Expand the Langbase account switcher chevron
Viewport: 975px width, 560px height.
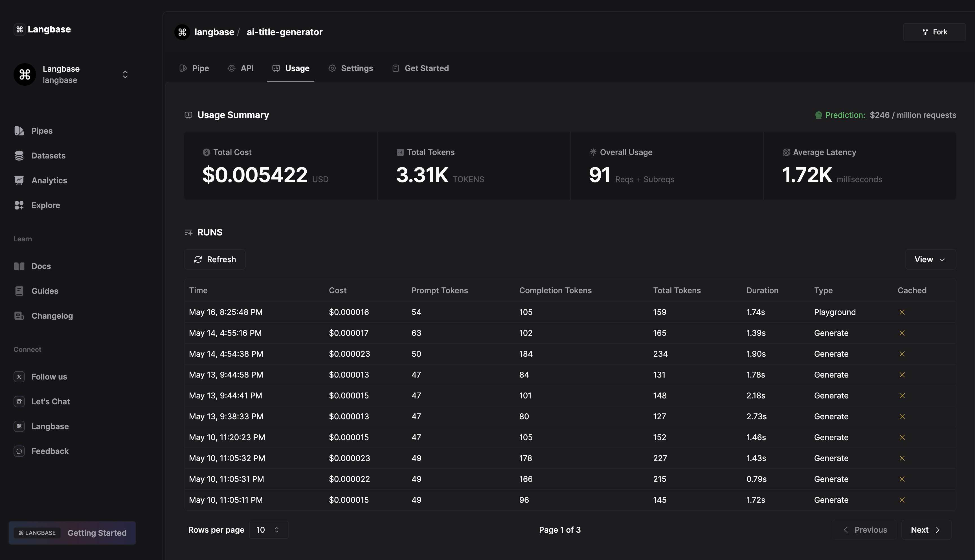pyautogui.click(x=125, y=75)
